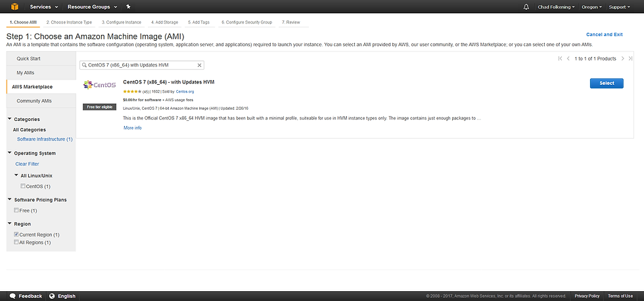This screenshot has height=301, width=644.
Task: Click the 1 to 1 of 1 Products text
Action: (x=595, y=58)
